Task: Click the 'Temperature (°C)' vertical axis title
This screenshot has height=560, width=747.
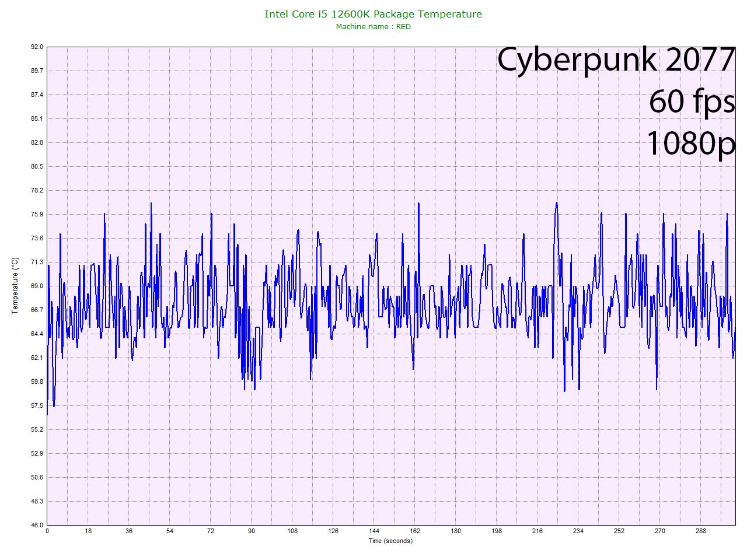Action: 15,286
